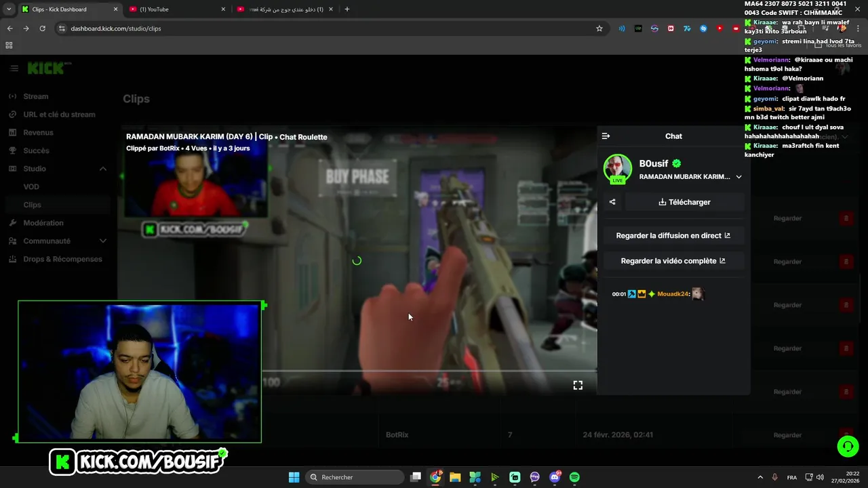Click the first row Regarder button

(x=787, y=218)
